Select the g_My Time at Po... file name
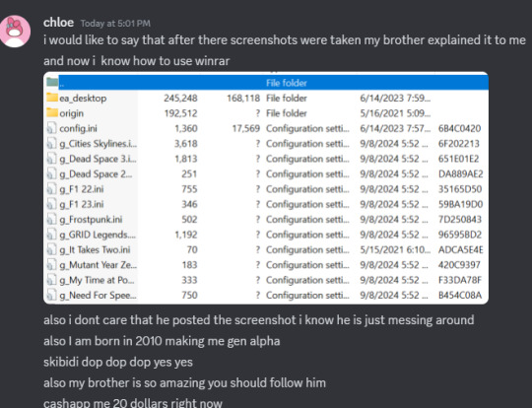Viewport: 532px width, 408px height. click(x=97, y=280)
